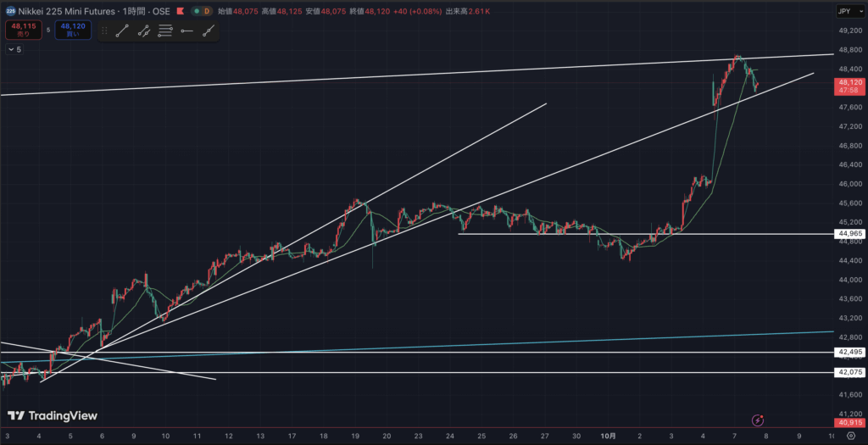The height and width of the screenshot is (445, 868).
Task: Select the last line tool in the drawing toolbar
Action: 208,31
